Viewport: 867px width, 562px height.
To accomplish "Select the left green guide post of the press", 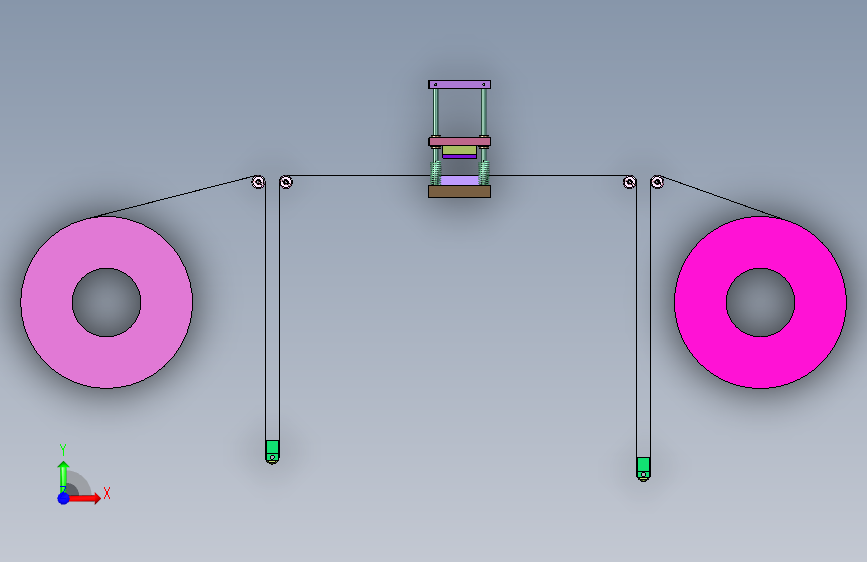I will click(436, 112).
